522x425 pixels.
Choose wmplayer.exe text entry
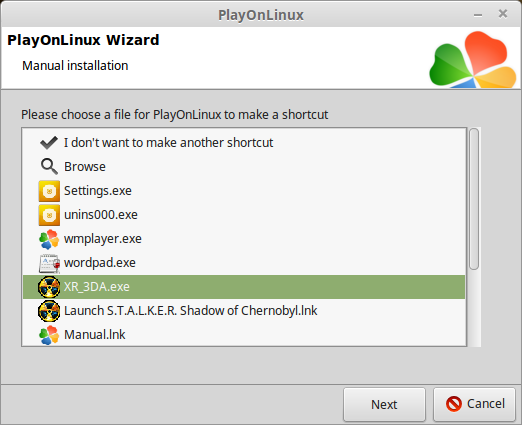[x=103, y=239]
